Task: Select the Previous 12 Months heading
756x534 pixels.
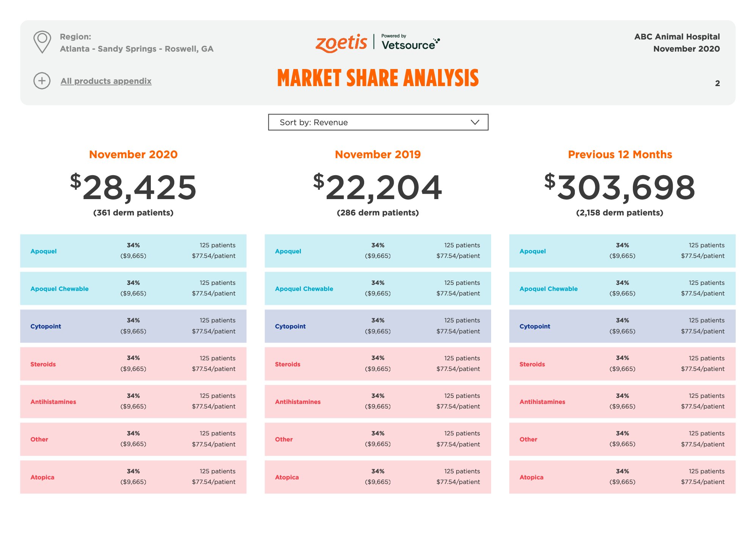Action: 620,154
